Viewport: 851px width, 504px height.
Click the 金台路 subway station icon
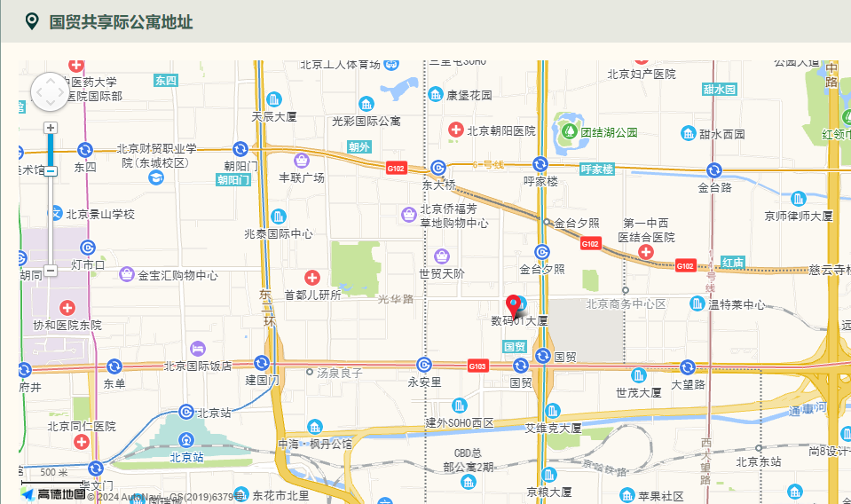point(714,170)
